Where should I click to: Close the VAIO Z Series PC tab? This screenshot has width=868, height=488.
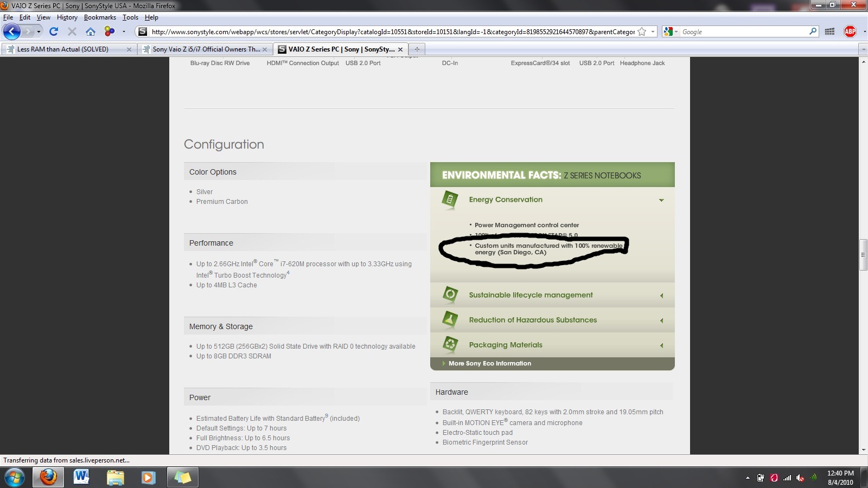coord(400,49)
